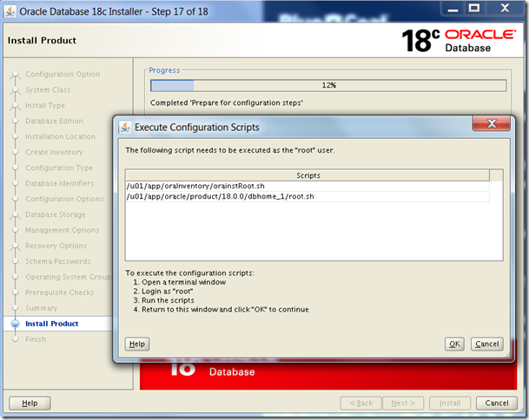Image resolution: width=529 pixels, height=420 pixels.
Task: Select Management Options step in sidebar
Action: (x=62, y=230)
